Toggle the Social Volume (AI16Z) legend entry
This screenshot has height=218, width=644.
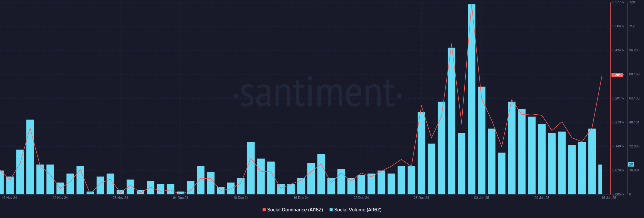(x=355, y=210)
